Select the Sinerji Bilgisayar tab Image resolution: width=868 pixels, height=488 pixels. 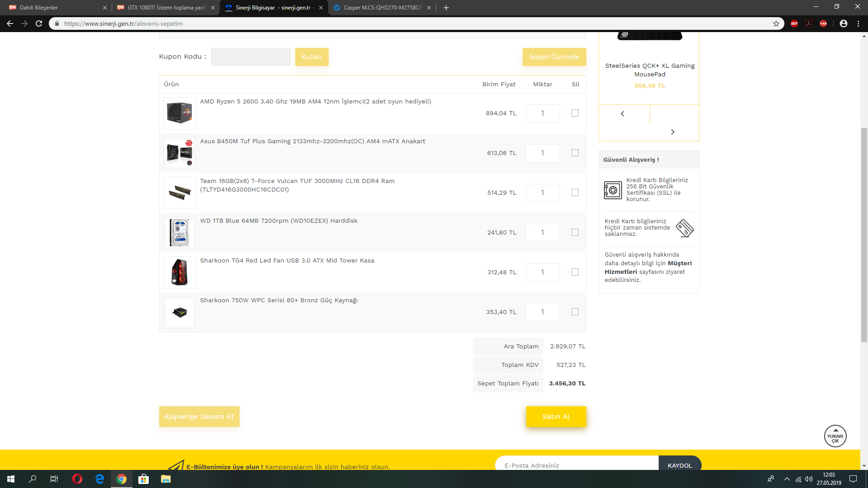pyautogui.click(x=274, y=8)
